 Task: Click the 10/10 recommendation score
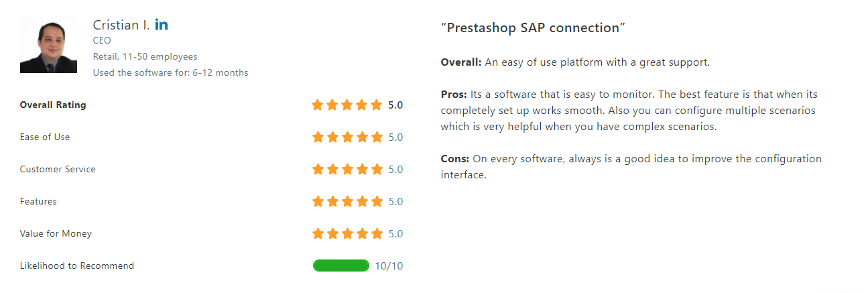coord(389,266)
